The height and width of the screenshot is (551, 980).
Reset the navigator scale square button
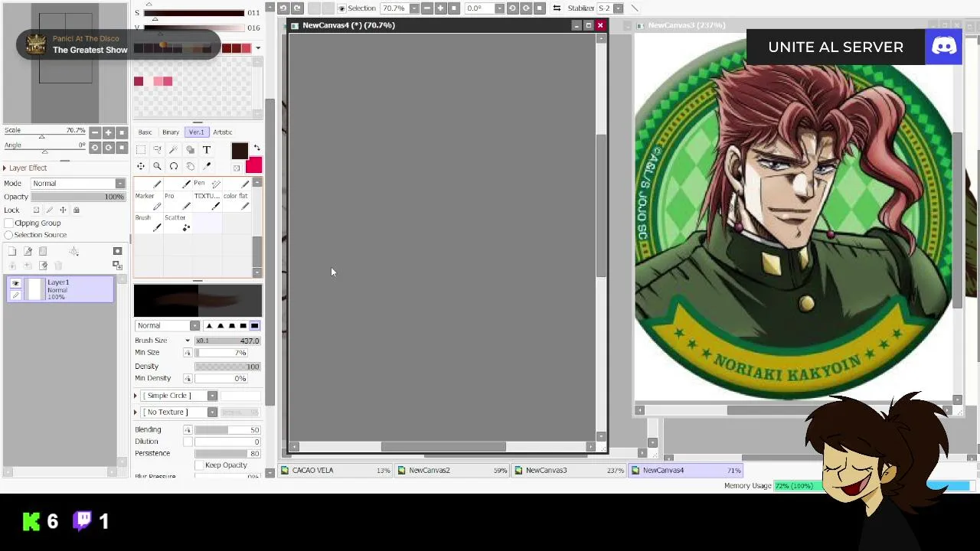point(122,133)
